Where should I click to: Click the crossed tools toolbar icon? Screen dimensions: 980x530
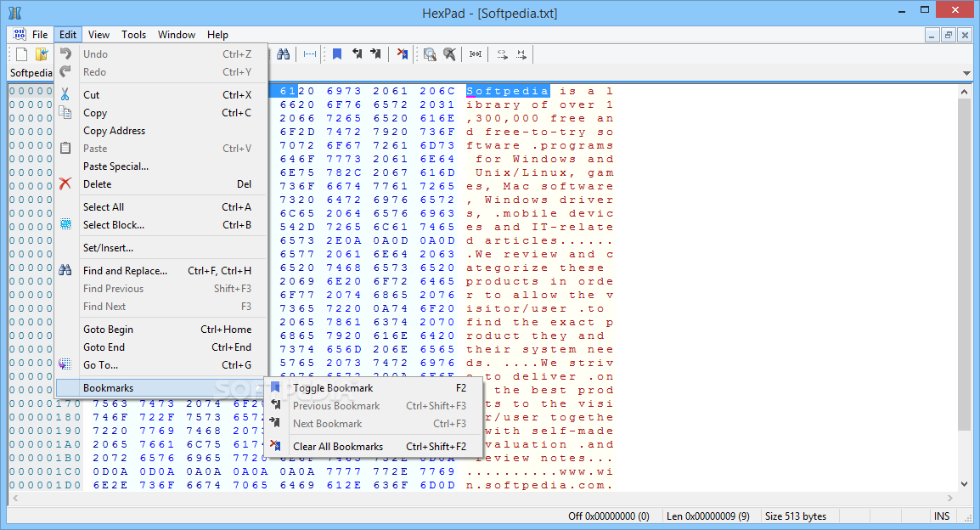coord(449,54)
